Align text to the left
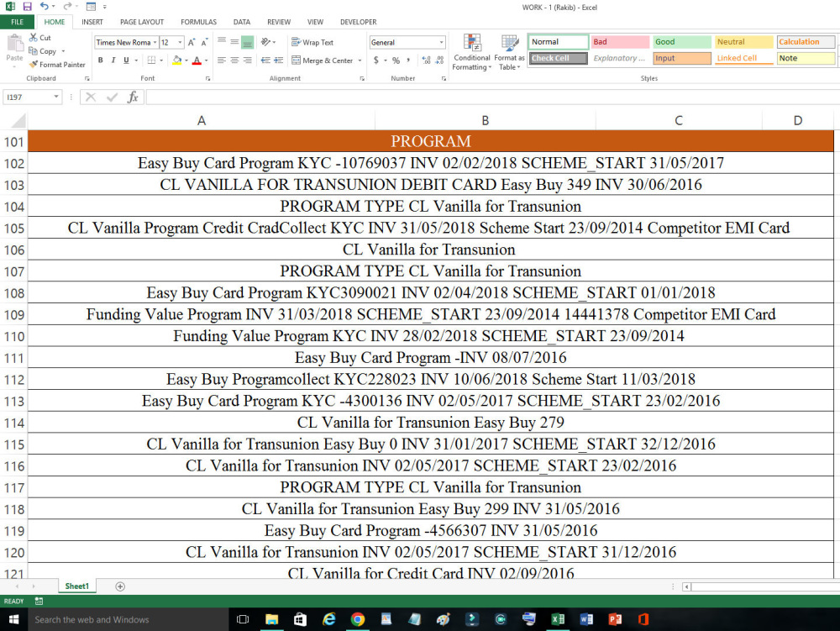The image size is (840, 631). coord(222,60)
